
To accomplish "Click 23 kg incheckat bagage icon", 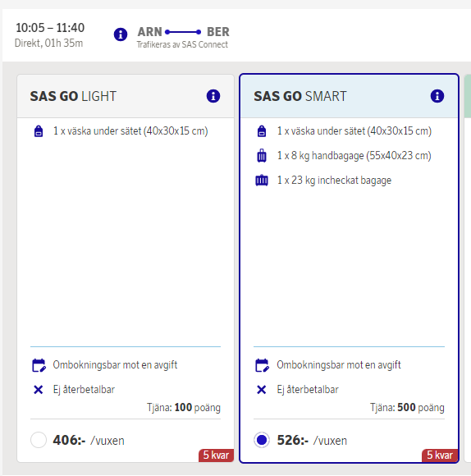I will 262,181.
